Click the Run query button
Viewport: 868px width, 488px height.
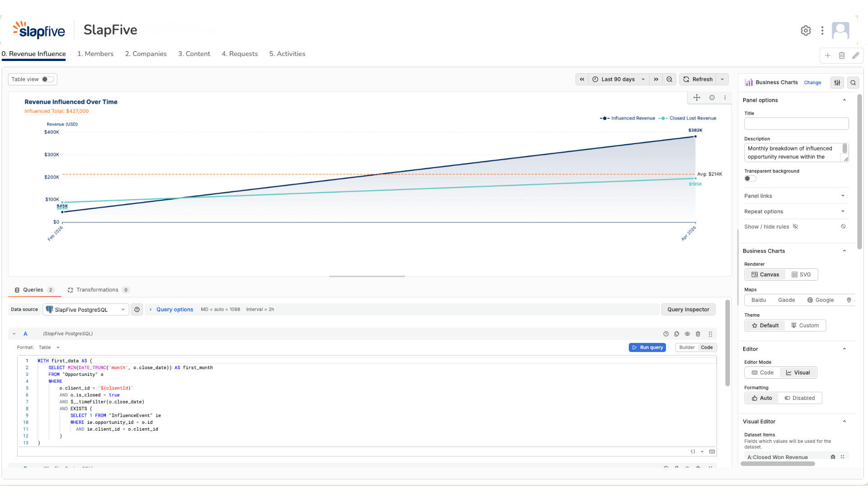(x=647, y=347)
